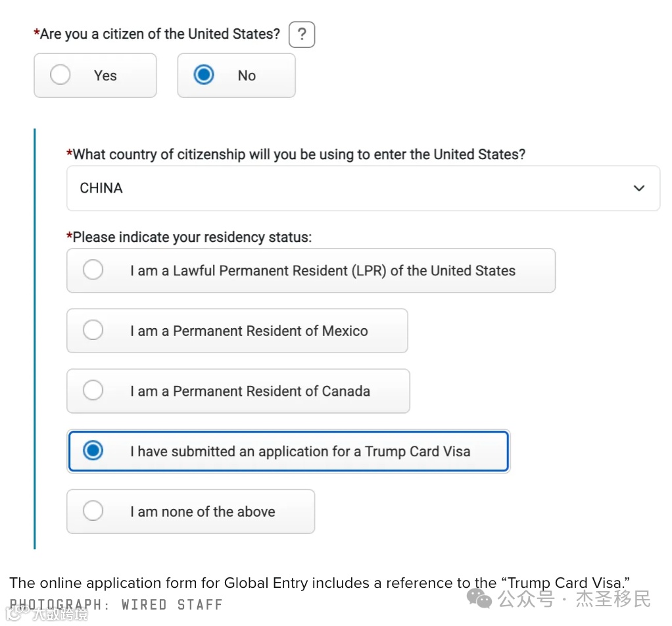This screenshot has width=672, height=626.
Task: Click the question mark help icon
Action: click(302, 35)
